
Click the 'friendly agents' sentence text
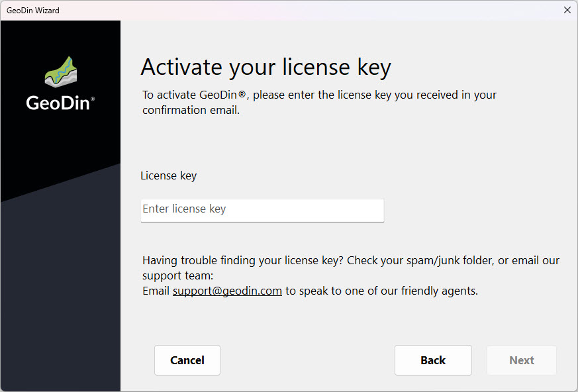click(381, 291)
